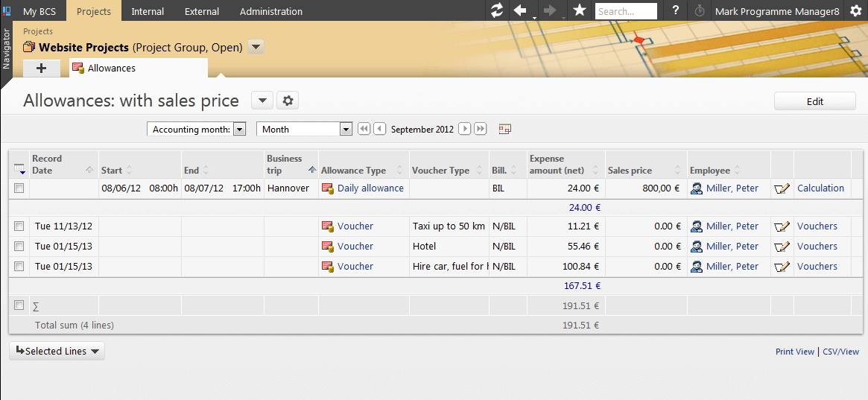Expand the Month period combo box

point(345,130)
